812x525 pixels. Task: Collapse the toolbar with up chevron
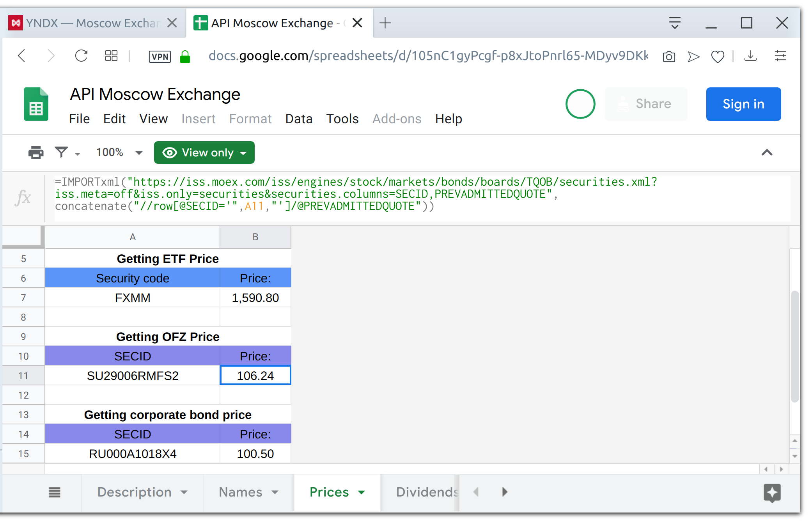click(767, 153)
